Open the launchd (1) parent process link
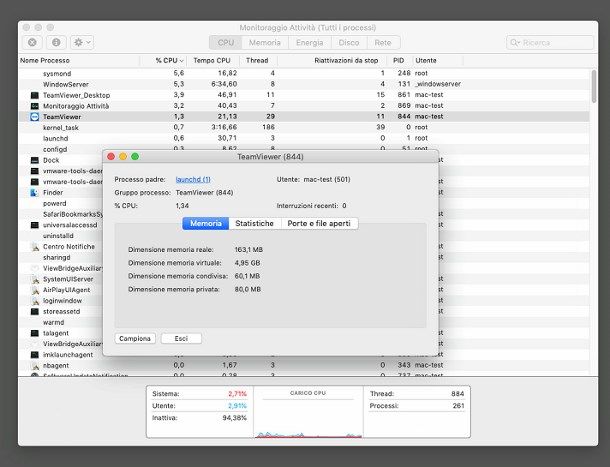610x467 pixels. pyautogui.click(x=193, y=179)
